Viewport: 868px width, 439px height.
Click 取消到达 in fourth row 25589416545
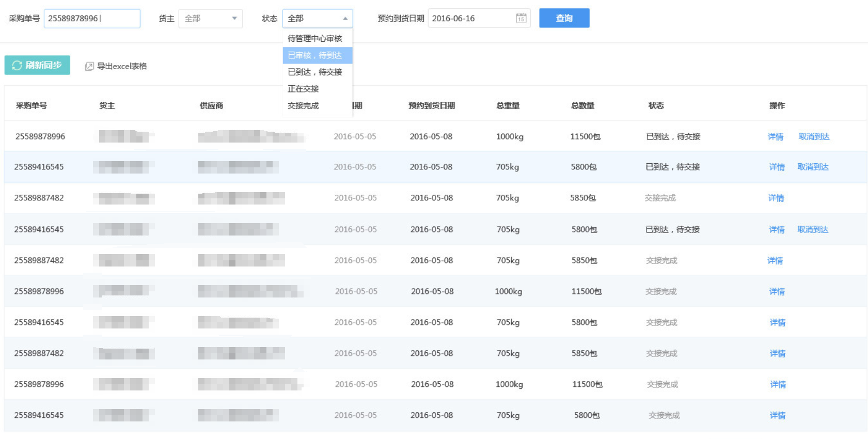tap(813, 229)
